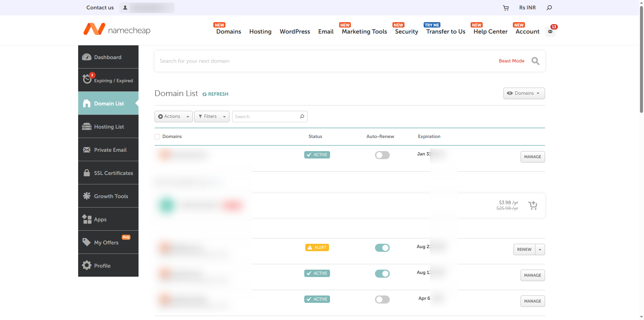Viewport: 644px width, 320px height.
Task: Open the Domains view dropdown
Action: 524,93
